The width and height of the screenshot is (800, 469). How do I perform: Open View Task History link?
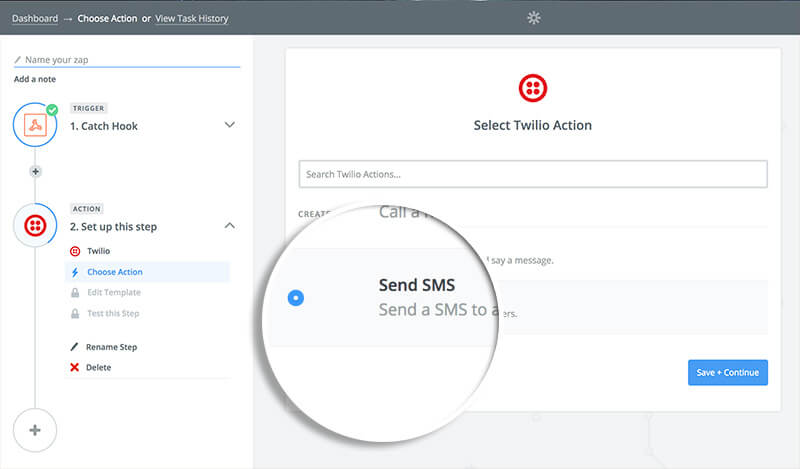coord(192,18)
